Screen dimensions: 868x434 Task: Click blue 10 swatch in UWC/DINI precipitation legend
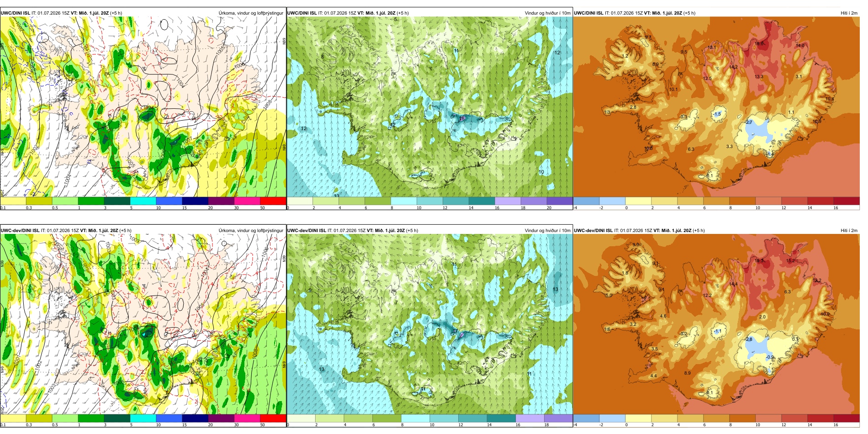(169, 201)
